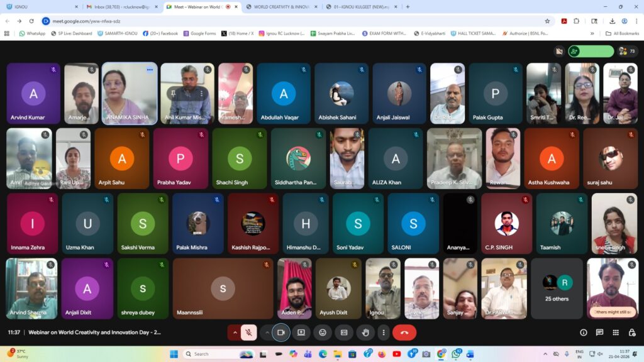Toggle the microphone mute button
644x362 pixels.
[x=249, y=332]
